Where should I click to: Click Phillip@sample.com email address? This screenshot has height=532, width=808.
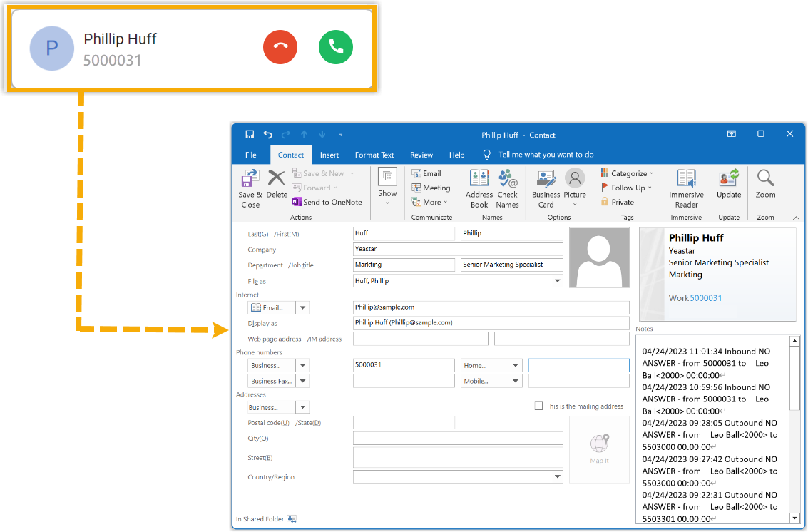pyautogui.click(x=384, y=307)
